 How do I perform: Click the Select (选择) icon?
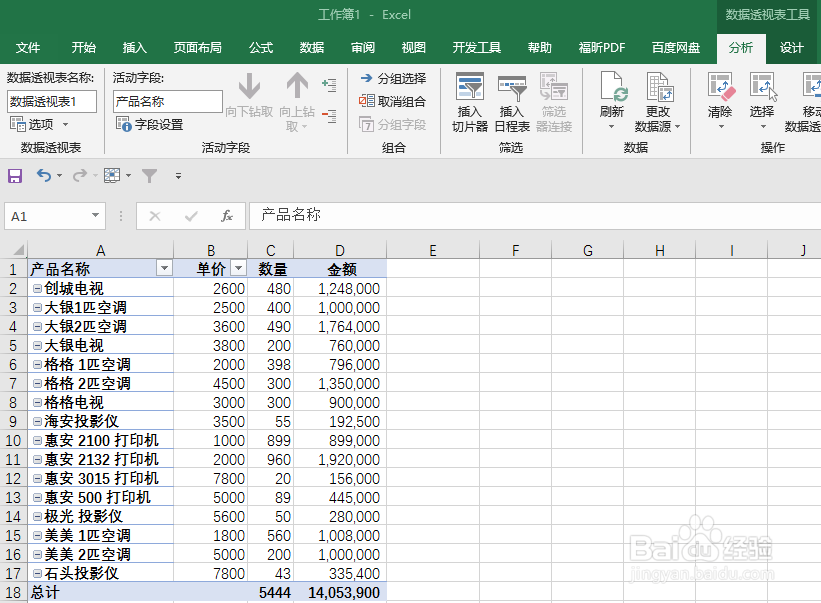762,86
